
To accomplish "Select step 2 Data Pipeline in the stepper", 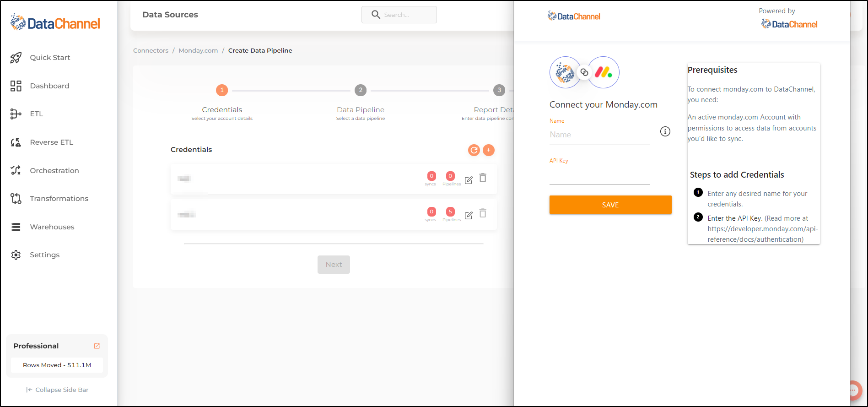I will (x=361, y=90).
